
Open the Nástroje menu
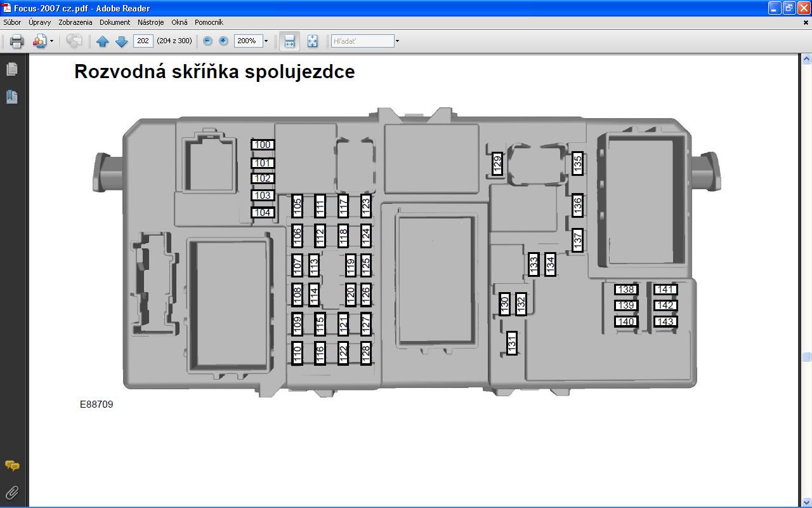tap(150, 22)
